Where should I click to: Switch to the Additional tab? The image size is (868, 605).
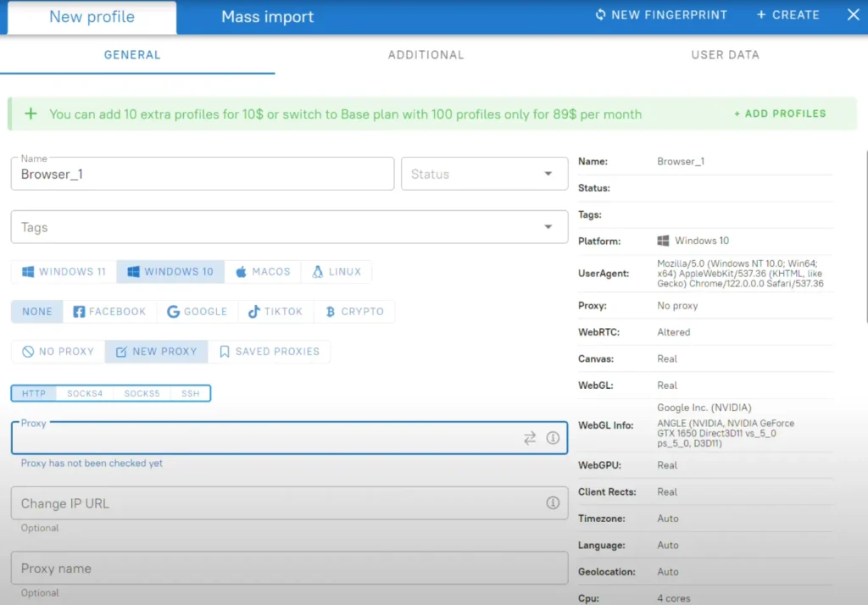[426, 55]
